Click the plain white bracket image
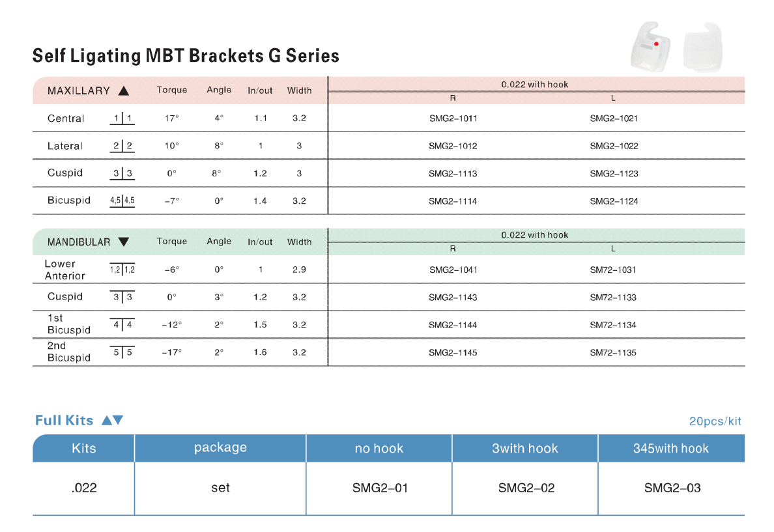This screenshot has width=774, height=532. [704, 48]
